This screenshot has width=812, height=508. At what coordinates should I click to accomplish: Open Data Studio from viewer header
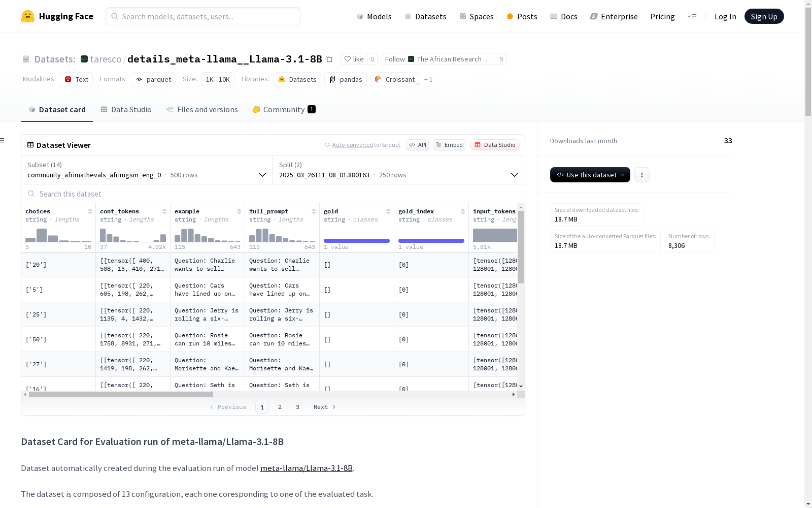click(x=494, y=145)
